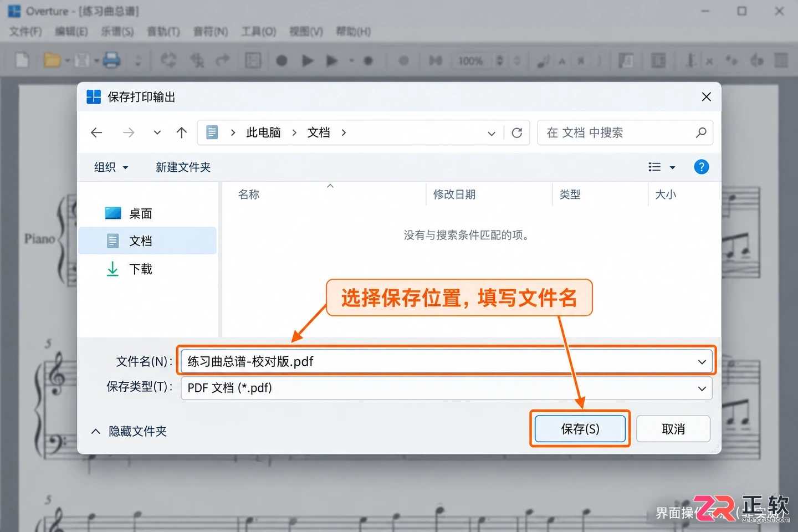Create a folder with 新建文件夹
The width and height of the screenshot is (798, 532).
pos(183,167)
